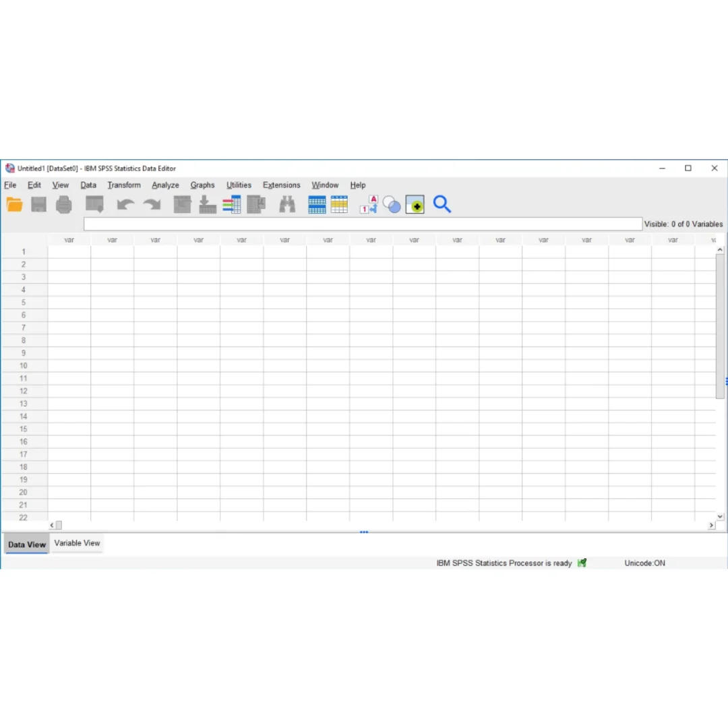Click the Open data document folder icon
This screenshot has height=728, width=728.
coord(15,204)
